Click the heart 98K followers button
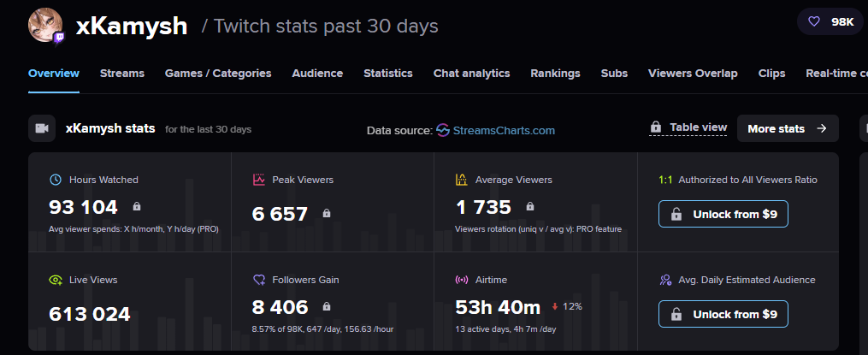The height and width of the screenshot is (355, 868). (x=830, y=22)
